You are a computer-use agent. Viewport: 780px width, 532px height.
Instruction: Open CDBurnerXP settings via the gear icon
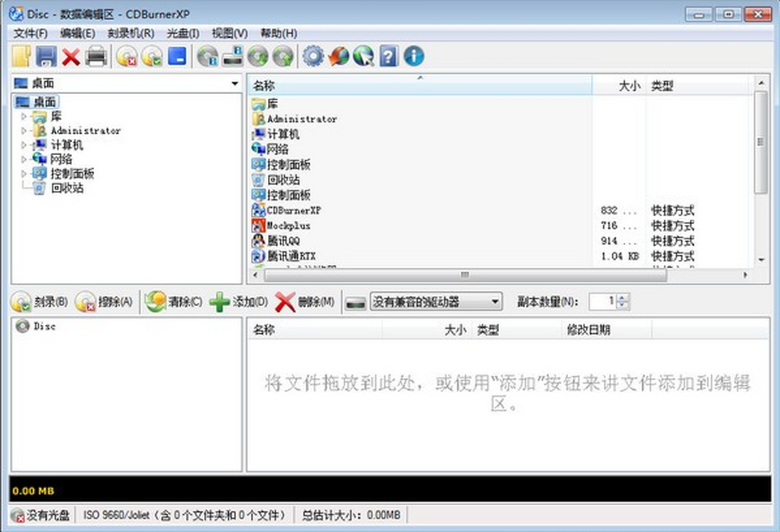coord(313,56)
